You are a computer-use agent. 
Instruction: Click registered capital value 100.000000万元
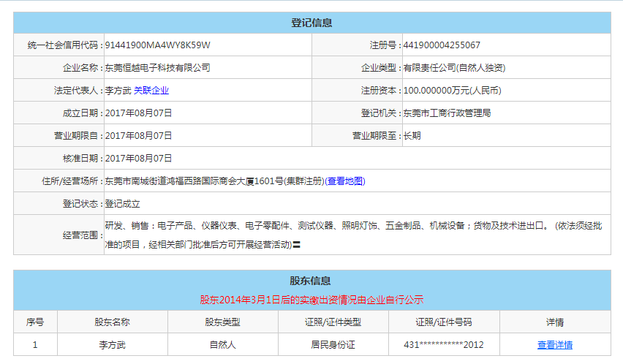pos(452,91)
